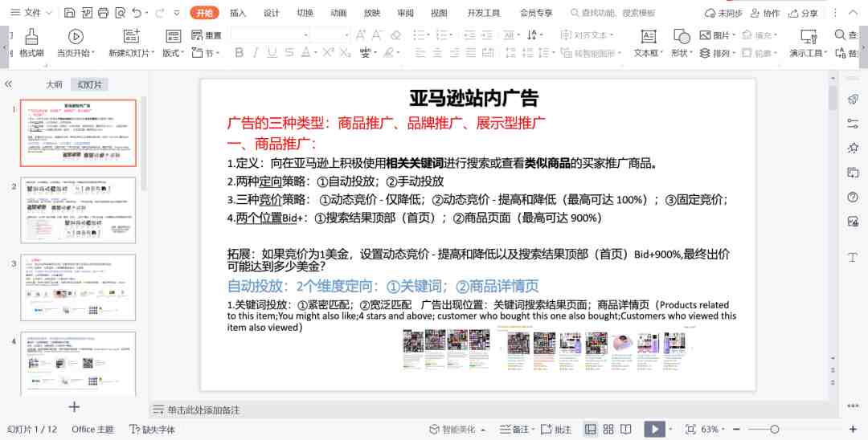
Task: Switch to reading view in status bar
Action: coord(625,429)
